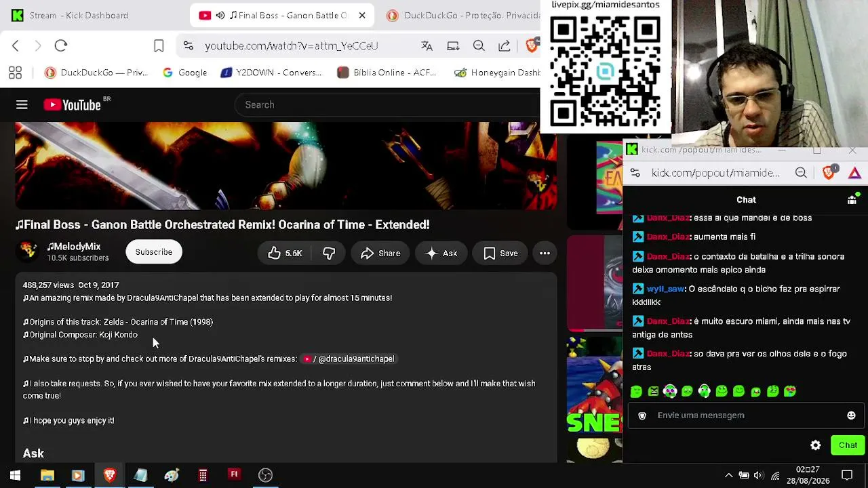Image resolution: width=868 pixels, height=488 pixels.
Task: Open the DuckDuckGo bookmark
Action: pyautogui.click(x=96, y=73)
